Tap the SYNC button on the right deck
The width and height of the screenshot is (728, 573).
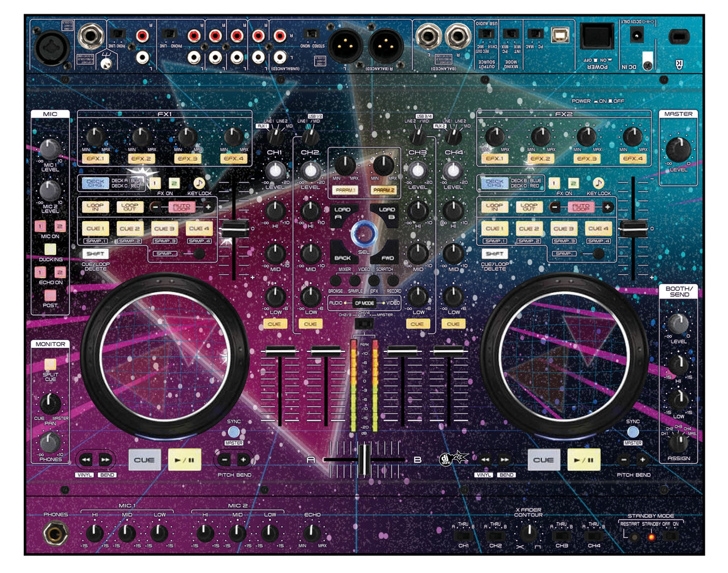coord(633,431)
